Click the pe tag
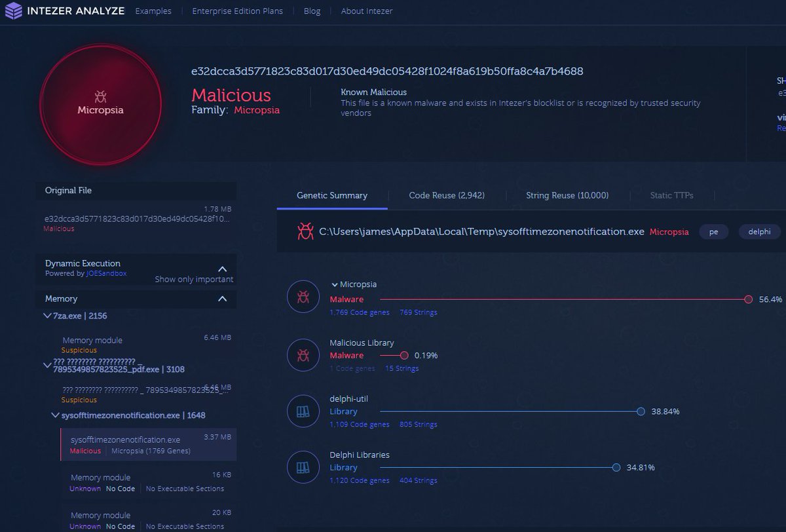This screenshot has height=532, width=786. 714,231
